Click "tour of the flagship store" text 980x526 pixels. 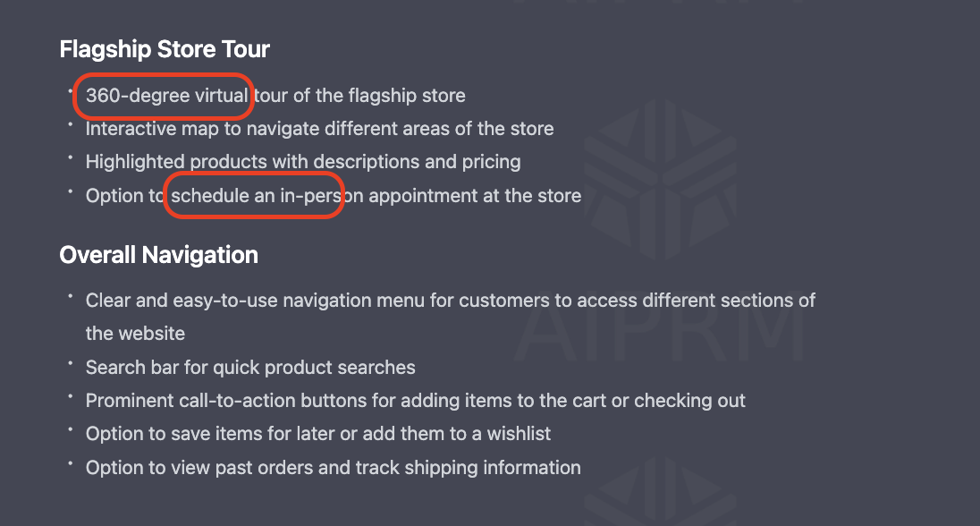(359, 96)
